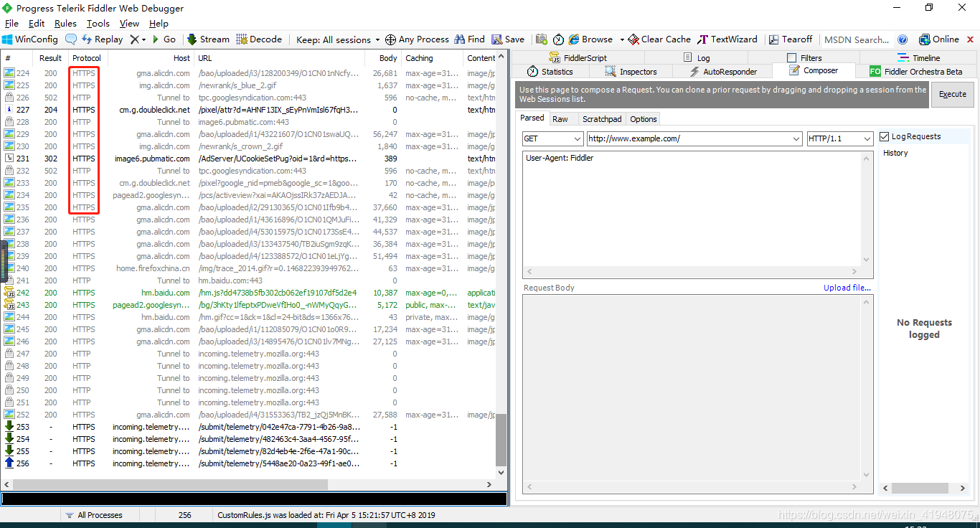
Task: Expand the request URL dropdown arrow
Action: tap(795, 138)
